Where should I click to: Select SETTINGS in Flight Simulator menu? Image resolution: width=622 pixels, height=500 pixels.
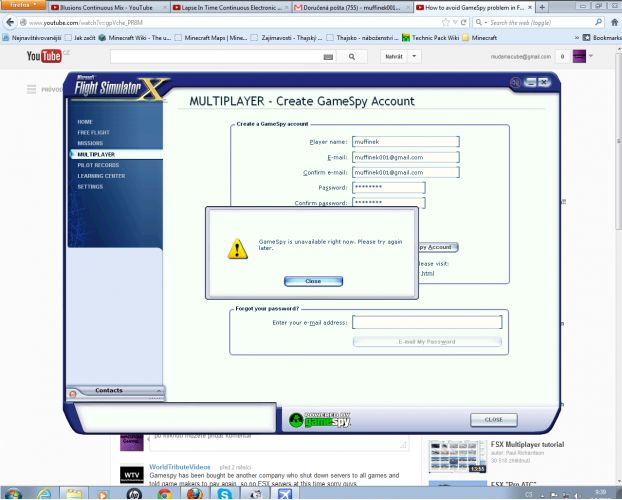click(x=90, y=187)
